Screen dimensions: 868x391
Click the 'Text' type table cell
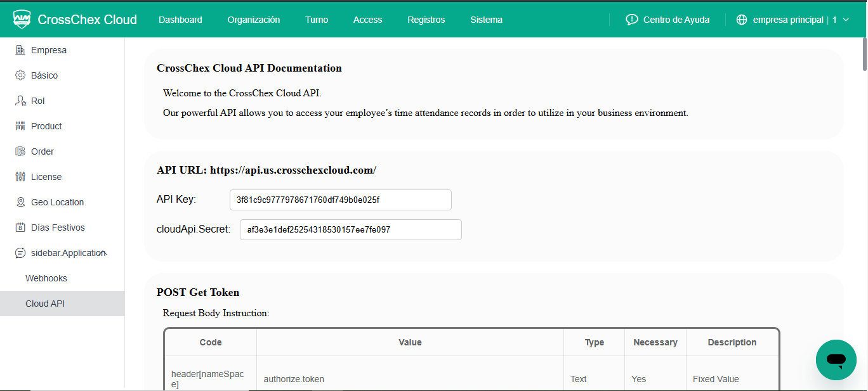tap(579, 379)
